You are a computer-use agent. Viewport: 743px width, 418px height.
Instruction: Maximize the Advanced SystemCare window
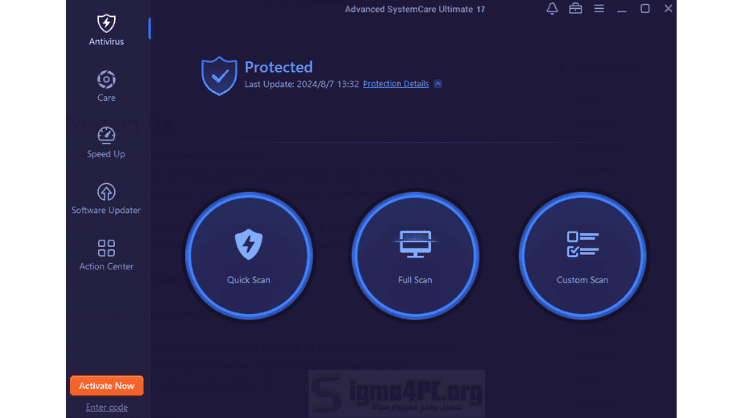[645, 9]
